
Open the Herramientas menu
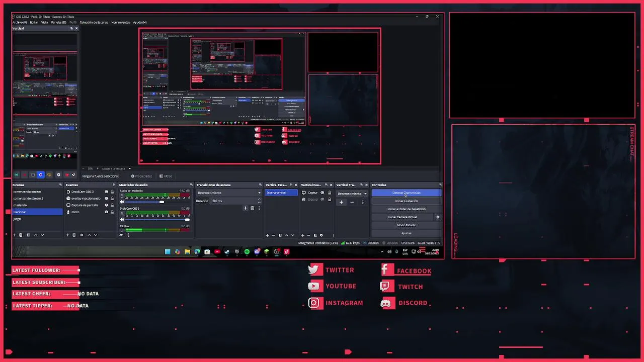click(121, 22)
